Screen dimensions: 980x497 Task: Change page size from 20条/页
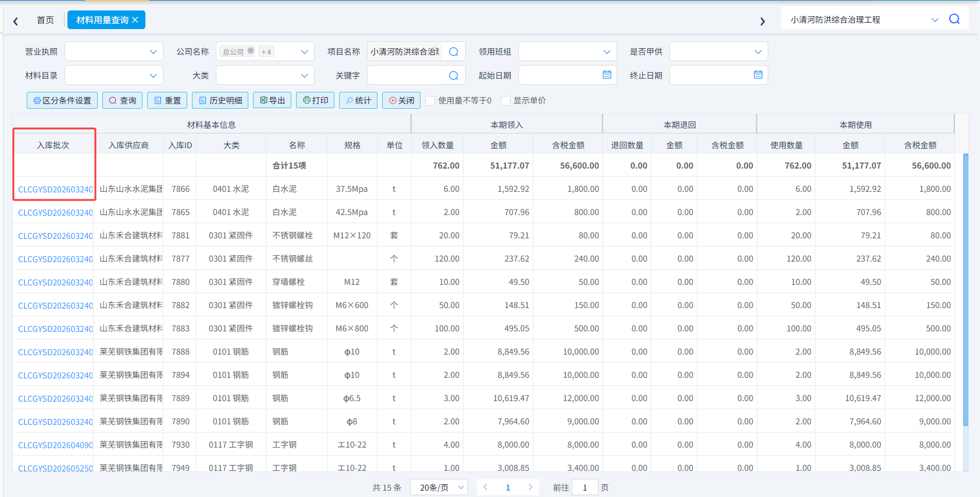pyautogui.click(x=439, y=487)
